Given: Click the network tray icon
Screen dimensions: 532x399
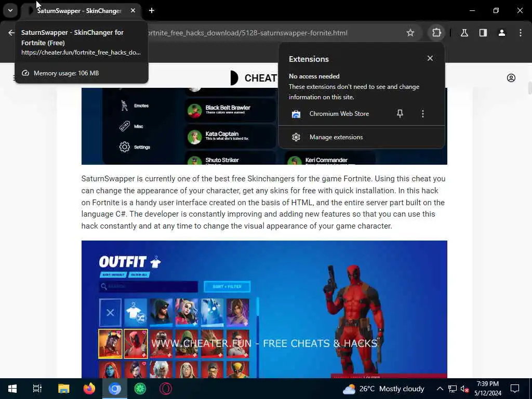Looking at the screenshot, I should [x=453, y=389].
